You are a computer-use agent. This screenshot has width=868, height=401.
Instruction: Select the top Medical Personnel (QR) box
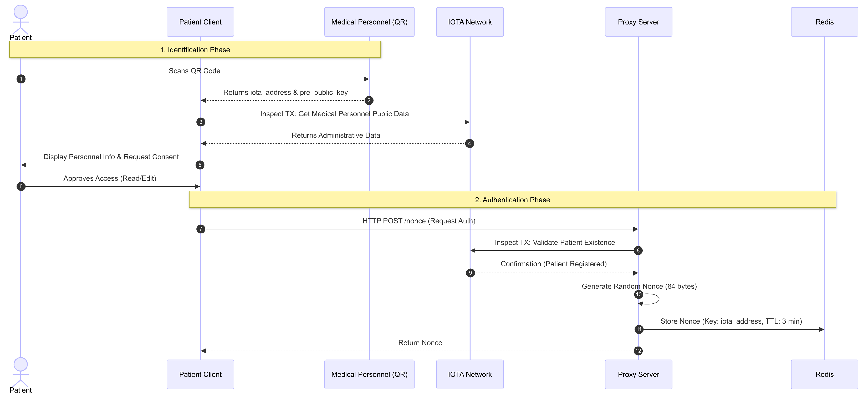pyautogui.click(x=369, y=22)
